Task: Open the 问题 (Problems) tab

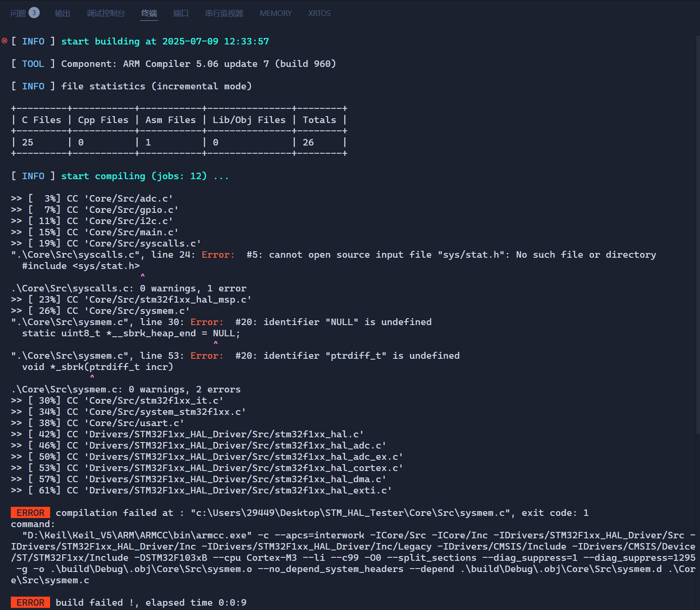Action: click(19, 13)
